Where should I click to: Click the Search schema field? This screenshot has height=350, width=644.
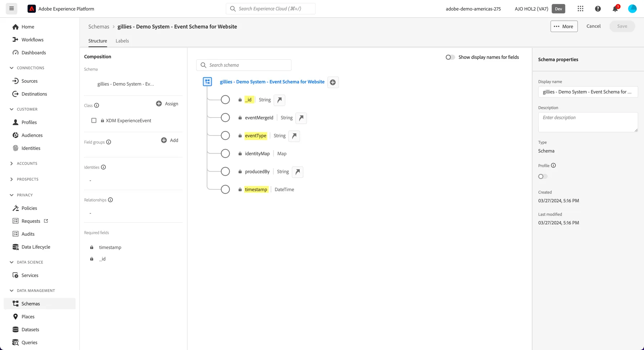[x=244, y=65]
